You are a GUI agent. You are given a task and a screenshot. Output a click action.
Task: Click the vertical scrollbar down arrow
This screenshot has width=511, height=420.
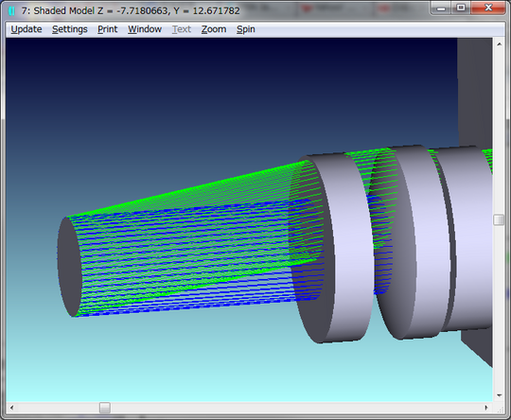500,395
